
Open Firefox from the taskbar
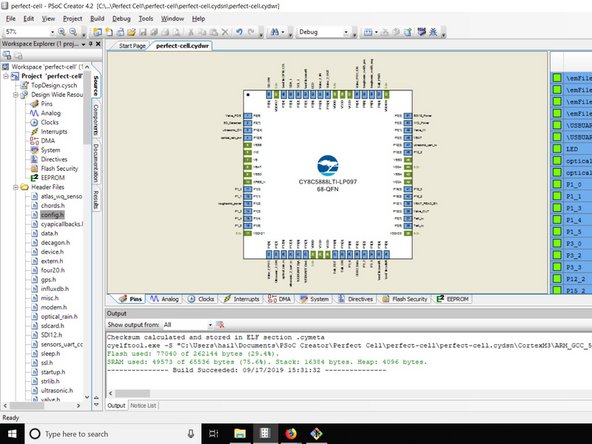[290, 433]
